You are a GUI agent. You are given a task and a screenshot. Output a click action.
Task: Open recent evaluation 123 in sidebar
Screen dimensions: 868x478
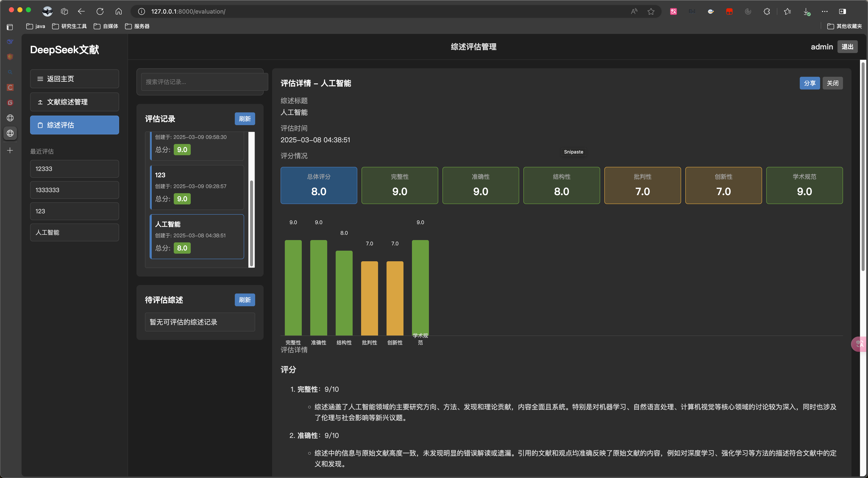(x=74, y=211)
